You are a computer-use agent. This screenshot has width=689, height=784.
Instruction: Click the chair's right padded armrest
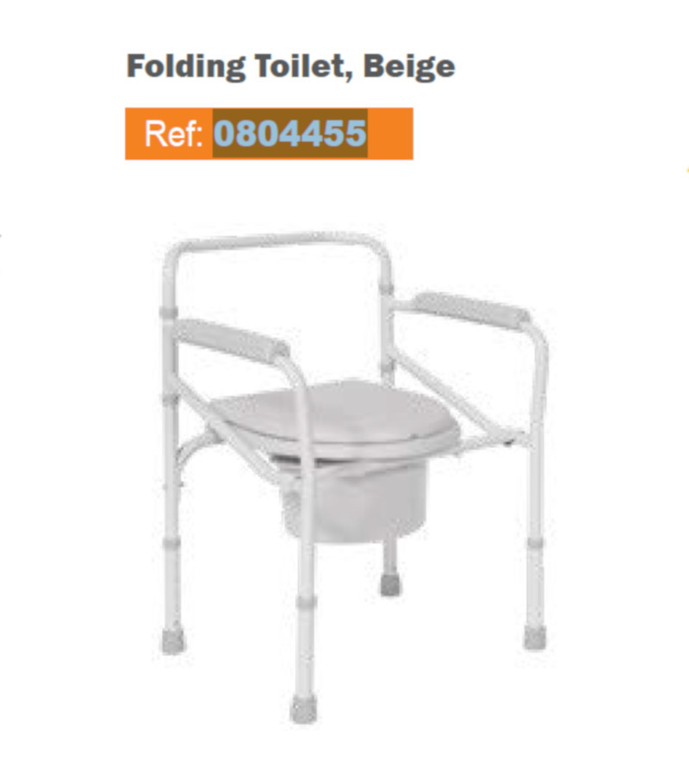(471, 309)
